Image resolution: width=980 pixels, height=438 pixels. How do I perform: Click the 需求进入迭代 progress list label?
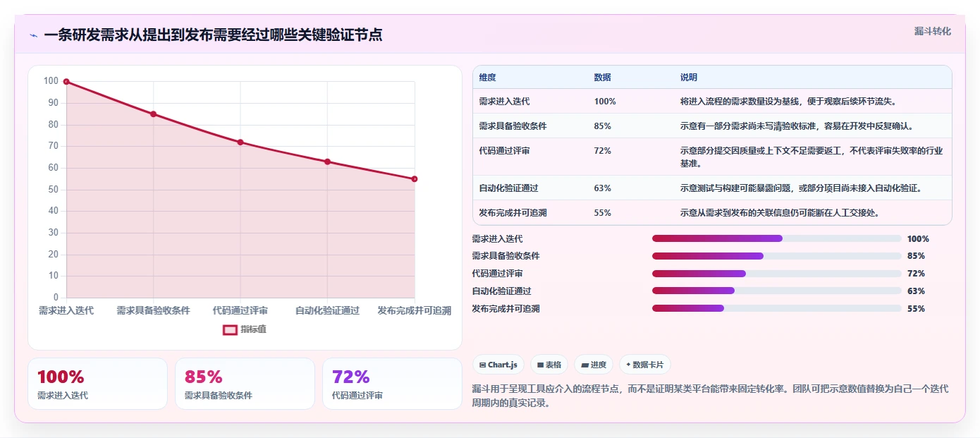pos(497,238)
